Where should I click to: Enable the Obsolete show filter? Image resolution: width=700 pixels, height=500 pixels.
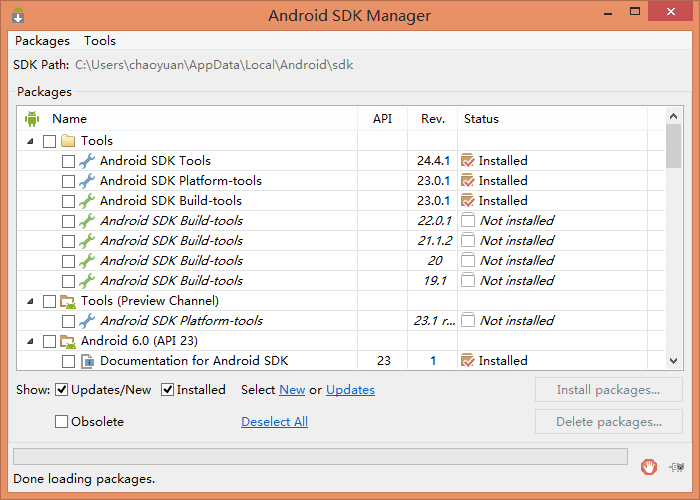click(x=61, y=421)
